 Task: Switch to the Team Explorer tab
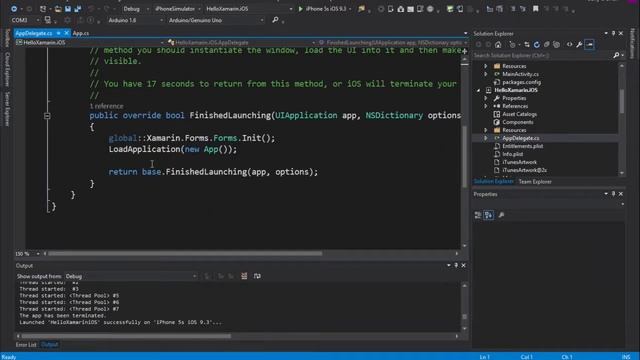[x=535, y=182]
